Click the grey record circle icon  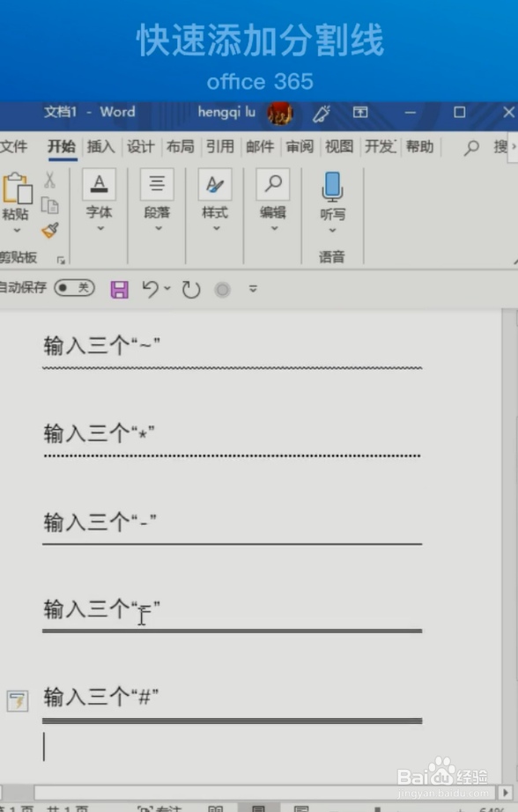point(223,290)
